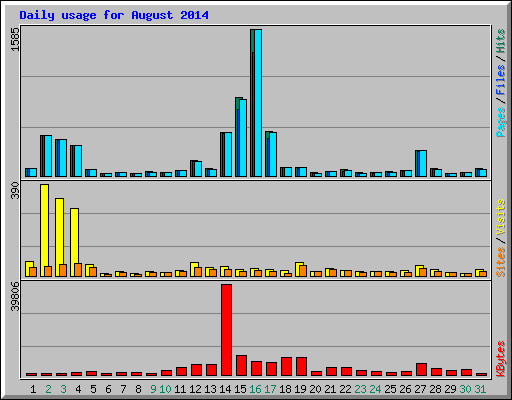Click day label 22 on the x-axis
Screen dimensions: 512x400
point(345,389)
